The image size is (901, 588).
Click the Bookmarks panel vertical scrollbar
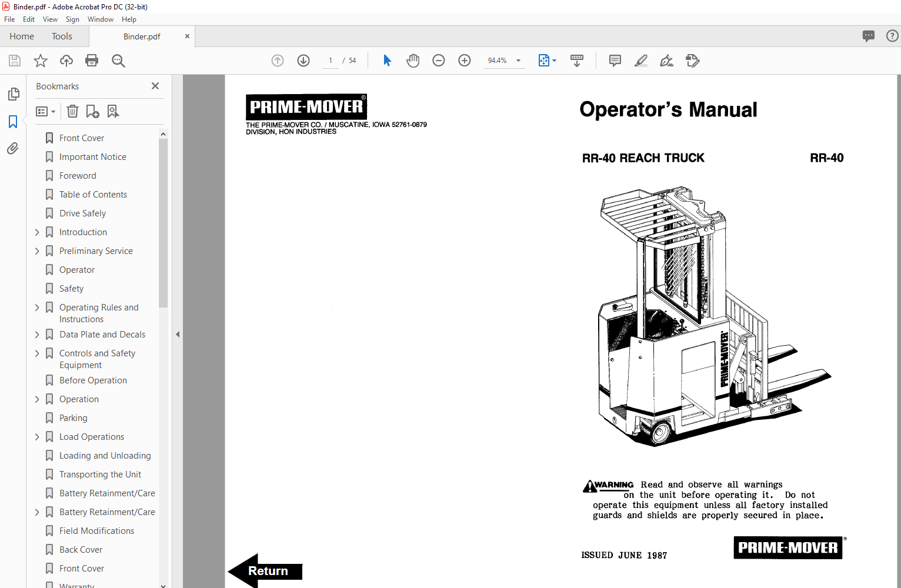pyautogui.click(x=163, y=223)
